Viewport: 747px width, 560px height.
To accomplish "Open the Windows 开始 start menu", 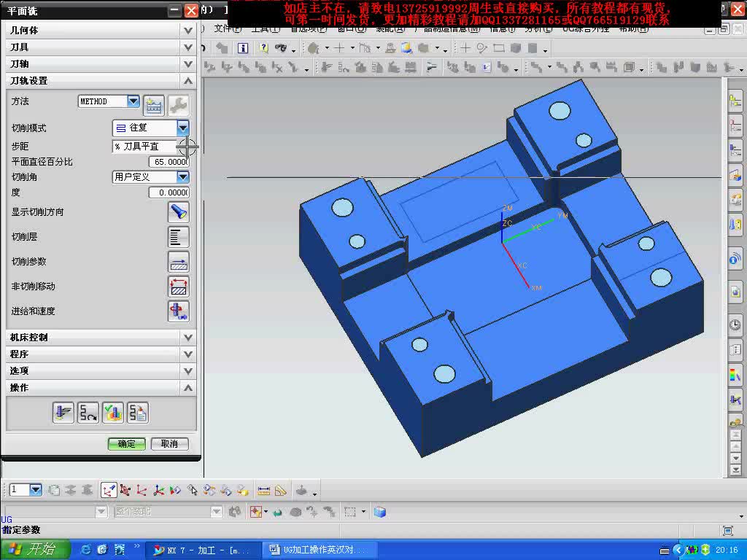I will pos(34,550).
